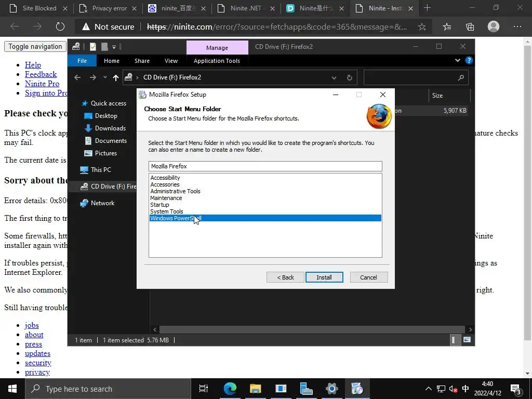Go back with the < Back button
This screenshot has width=532, height=399.
[285, 277]
